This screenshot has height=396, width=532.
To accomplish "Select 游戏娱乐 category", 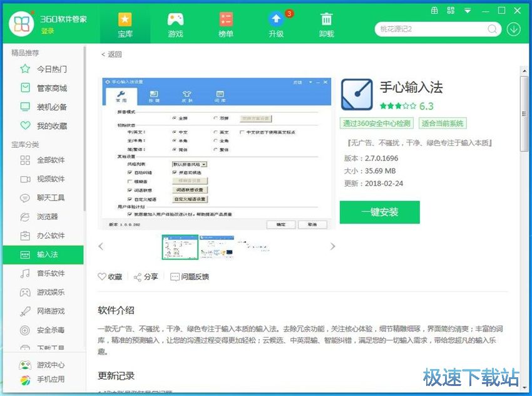I will click(x=43, y=292).
